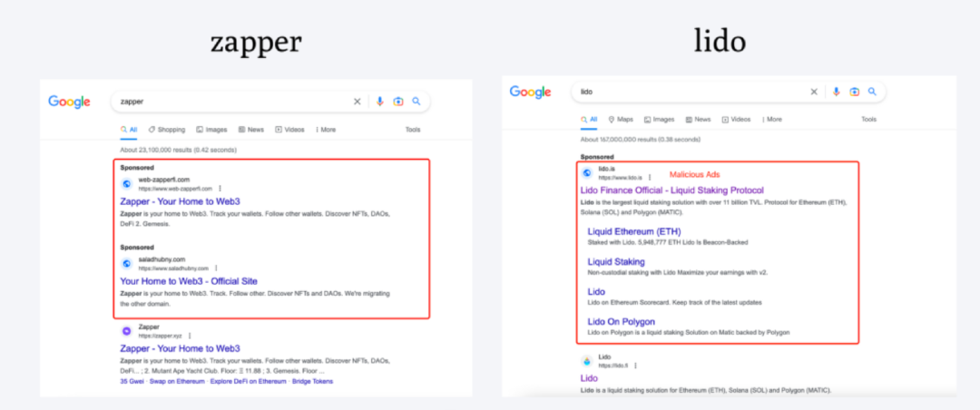980x410 pixels.
Task: Click the Google logo above zapper results
Action: point(70,102)
